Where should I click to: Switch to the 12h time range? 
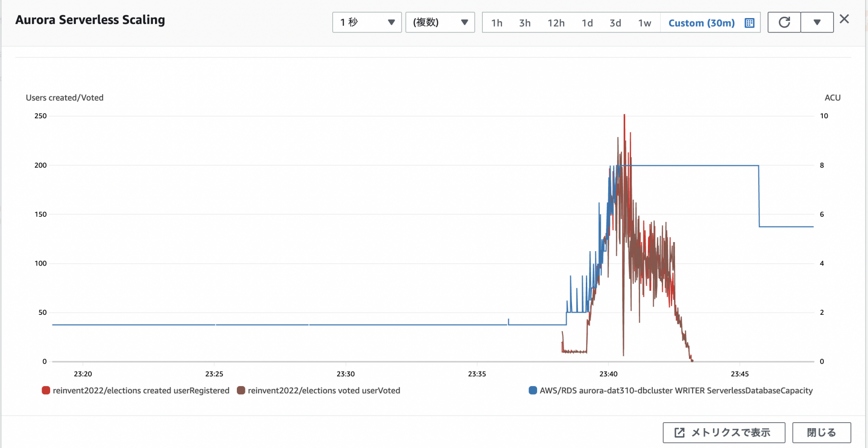556,23
